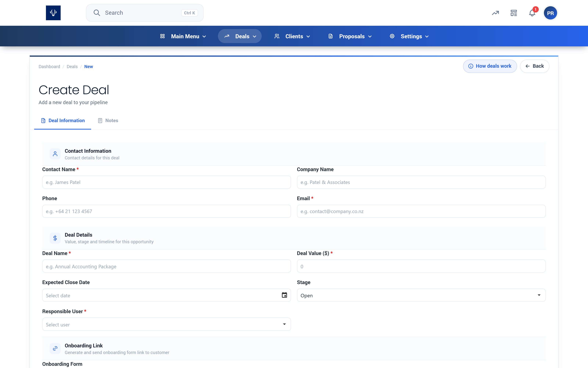Click the Clients people icon in navbar

coord(277,36)
